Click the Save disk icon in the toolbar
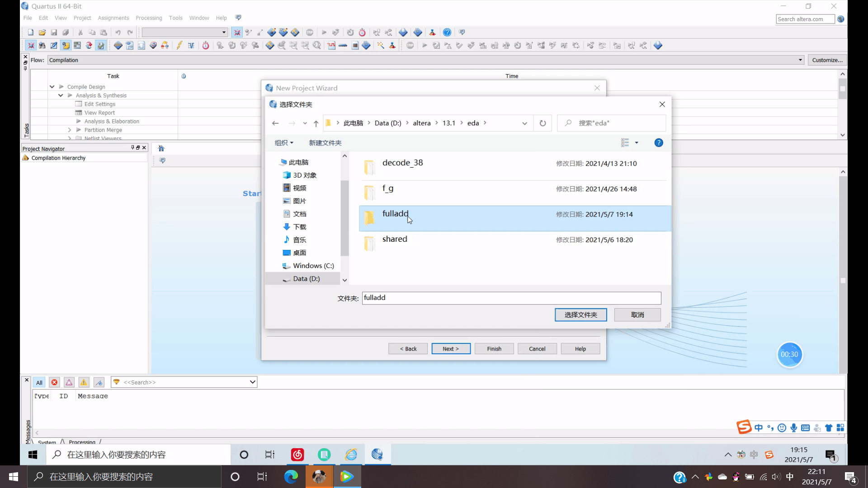Viewport: 868px width, 488px height. (x=54, y=33)
